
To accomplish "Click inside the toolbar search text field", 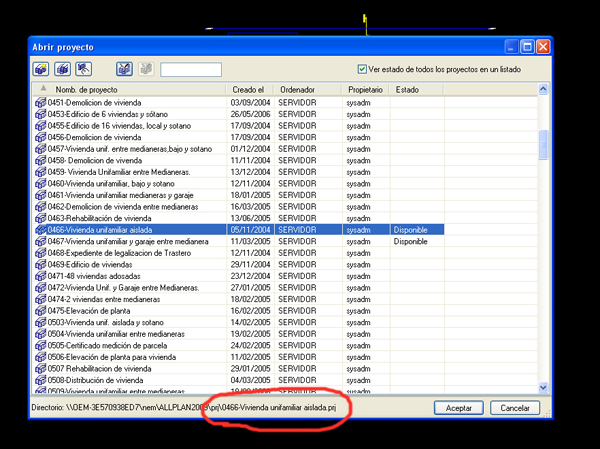I will (x=191, y=70).
